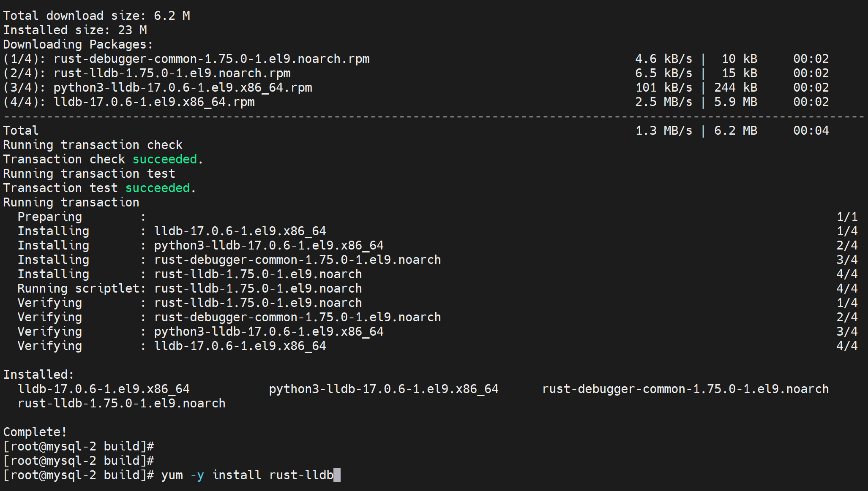Screen dimensions: 868x491
Task: Click green 'succeeded' after Transaction check
Action: tap(165, 159)
